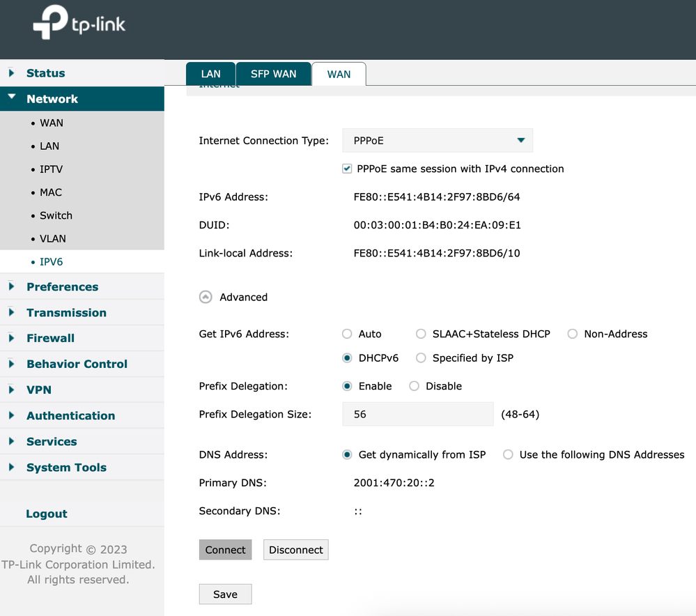This screenshot has width=696, height=616.
Task: Click the Prefix Delegation Size input field
Action: tap(417, 414)
